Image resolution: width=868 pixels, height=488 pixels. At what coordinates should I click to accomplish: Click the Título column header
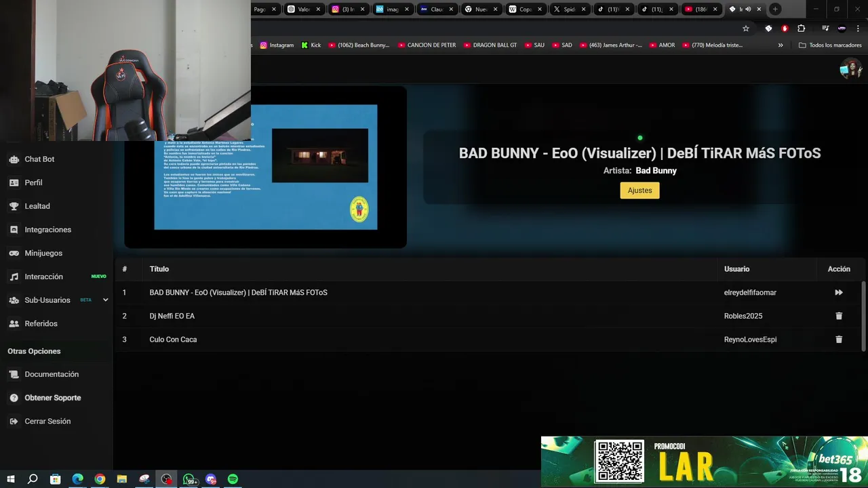[159, 269]
